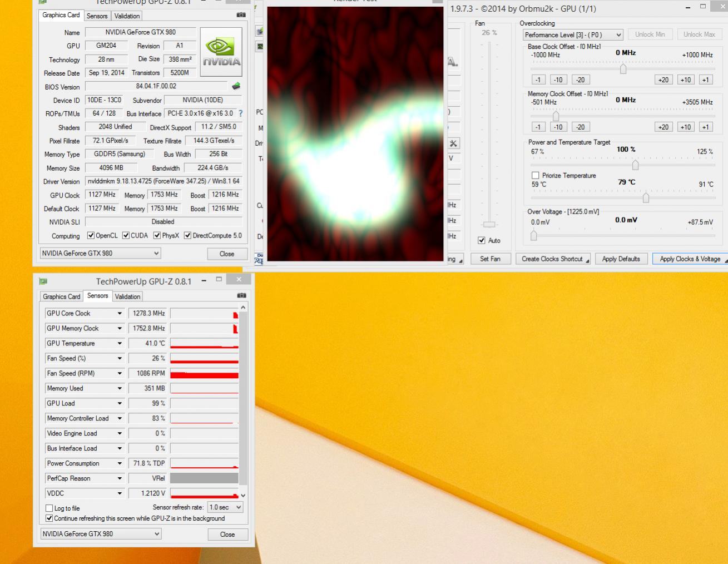Enable Priorize Temperature checkbox
The image size is (728, 564).
[535, 175]
